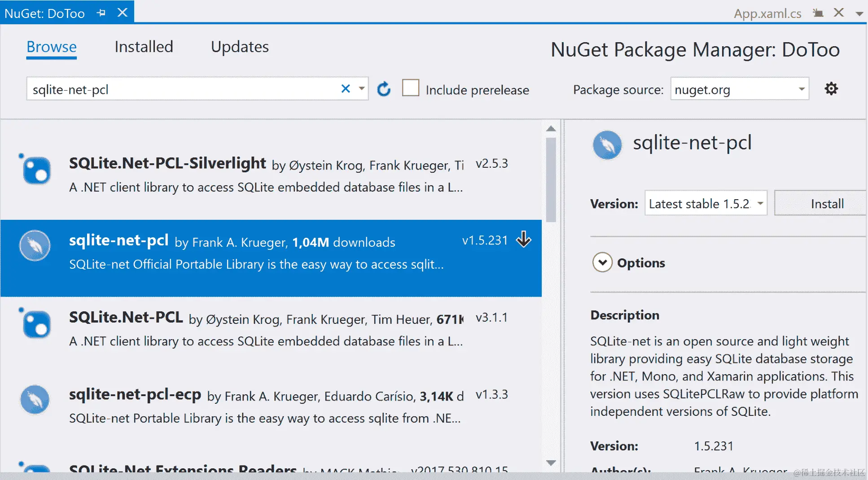Click the Description heading

625,315
